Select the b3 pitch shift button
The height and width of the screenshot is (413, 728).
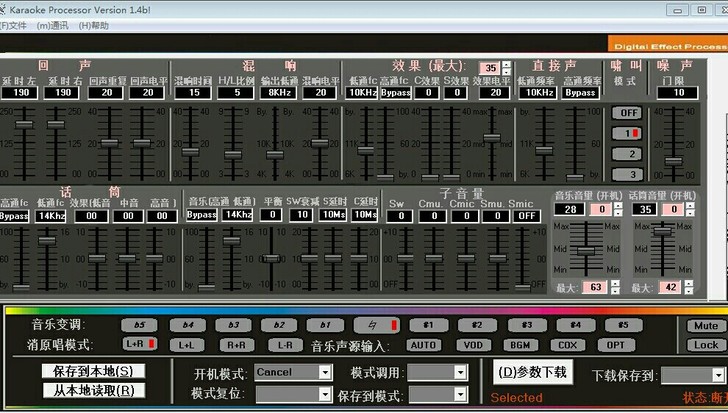point(233,325)
